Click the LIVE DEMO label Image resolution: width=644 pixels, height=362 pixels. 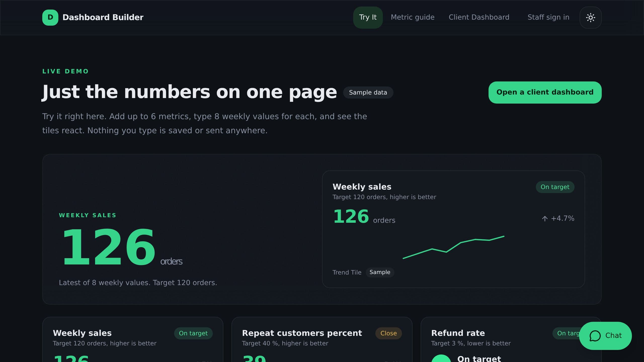(x=65, y=71)
